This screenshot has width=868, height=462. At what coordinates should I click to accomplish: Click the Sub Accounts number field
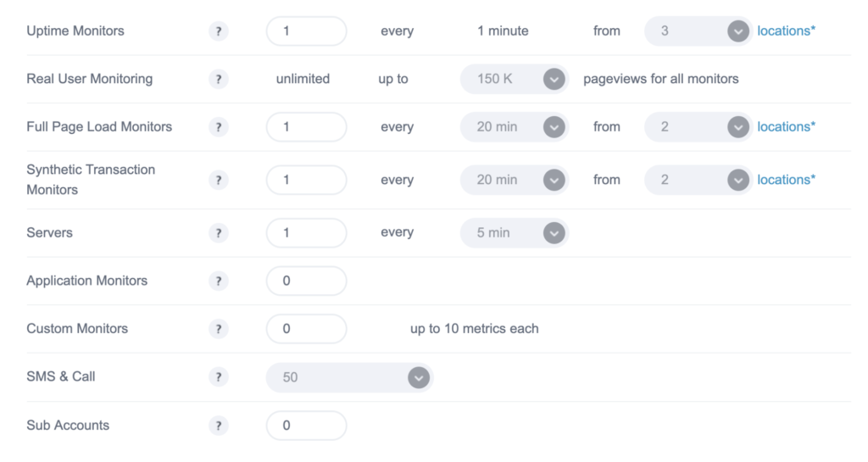tap(307, 426)
